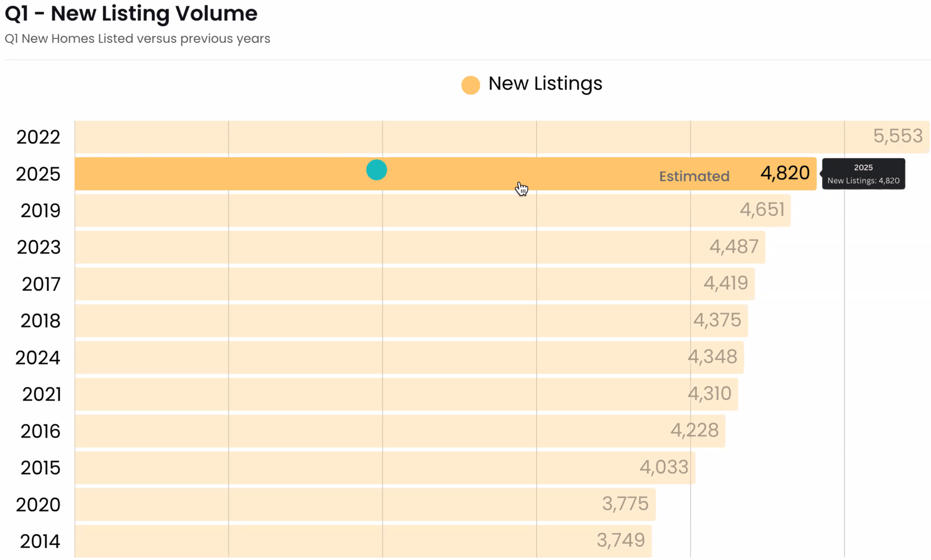Viewport: 931px width, 560px height.
Task: Click the 2015 bar showing 4,033
Action: (385, 468)
